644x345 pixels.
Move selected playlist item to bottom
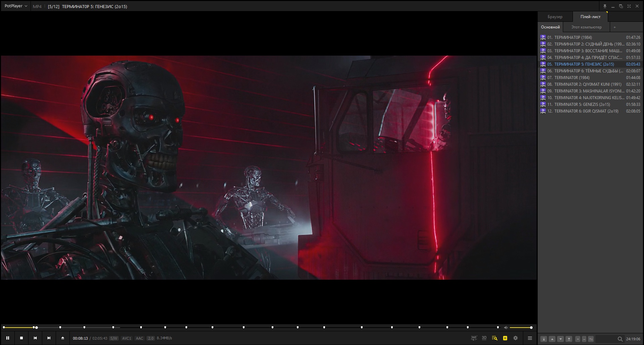pyautogui.click(x=569, y=339)
